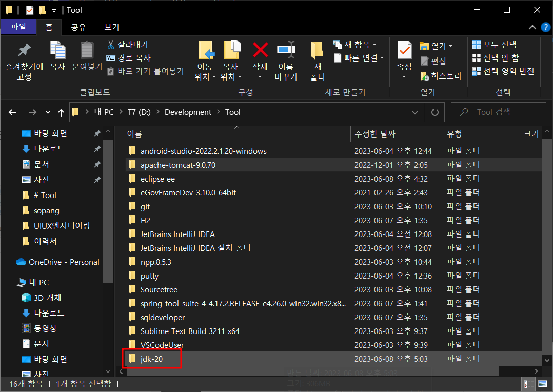Create a new folder with 새 폴더
This screenshot has width=553, height=392.
point(317,61)
